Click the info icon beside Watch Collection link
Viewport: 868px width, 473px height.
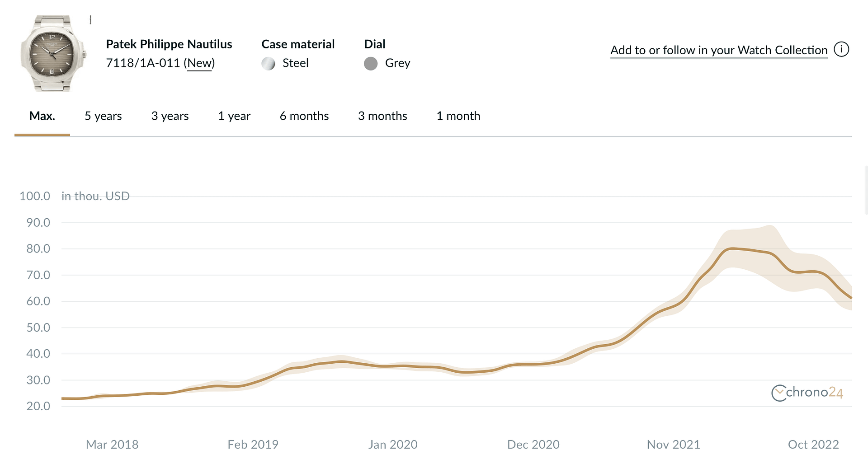pos(841,49)
